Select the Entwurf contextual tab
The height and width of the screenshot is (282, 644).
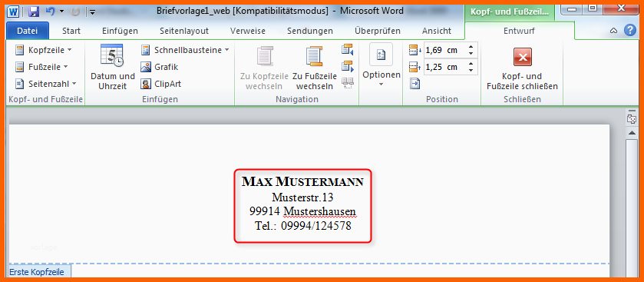[x=519, y=31]
